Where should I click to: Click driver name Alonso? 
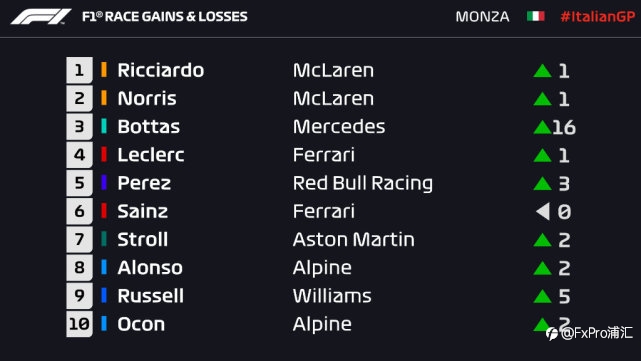tap(150, 268)
